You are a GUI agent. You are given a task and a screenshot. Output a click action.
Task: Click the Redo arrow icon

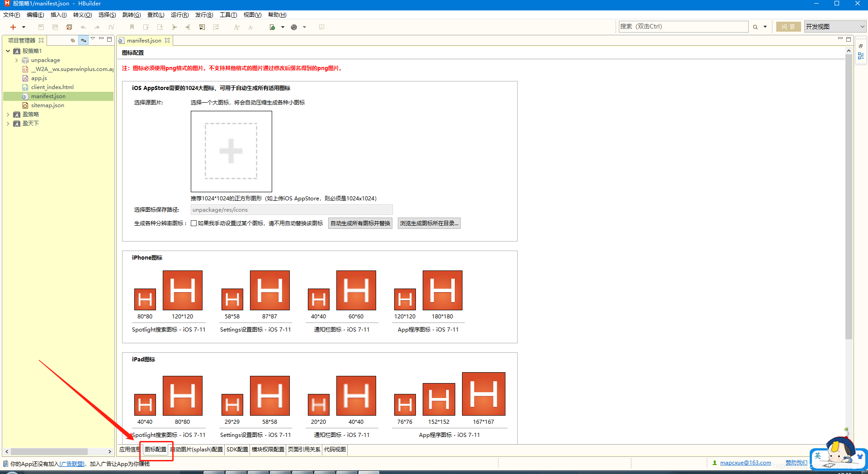click(97, 27)
